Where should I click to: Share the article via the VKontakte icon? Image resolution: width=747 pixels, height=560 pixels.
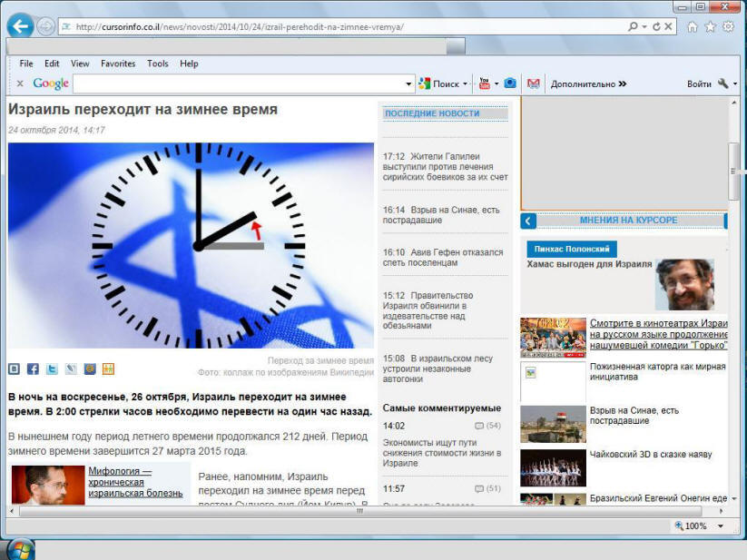[14, 368]
